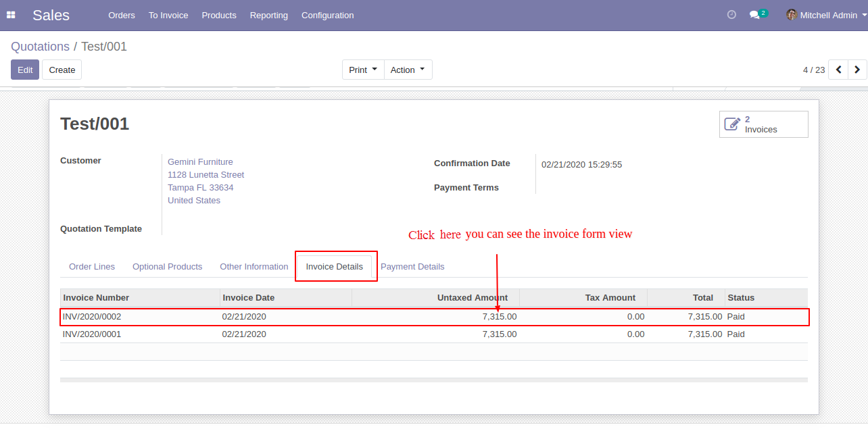Screen dimensions: 868x431
Task: Open the Products menu
Action: coord(219,15)
